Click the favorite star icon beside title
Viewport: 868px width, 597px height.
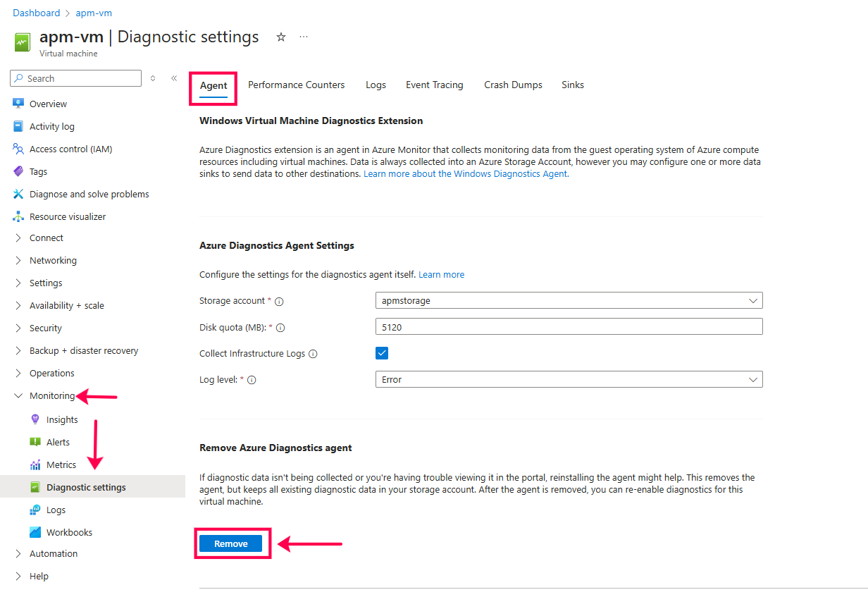pos(281,37)
